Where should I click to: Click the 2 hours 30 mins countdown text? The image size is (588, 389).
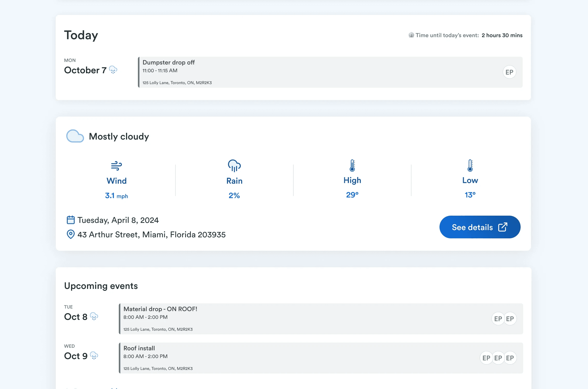pos(502,35)
